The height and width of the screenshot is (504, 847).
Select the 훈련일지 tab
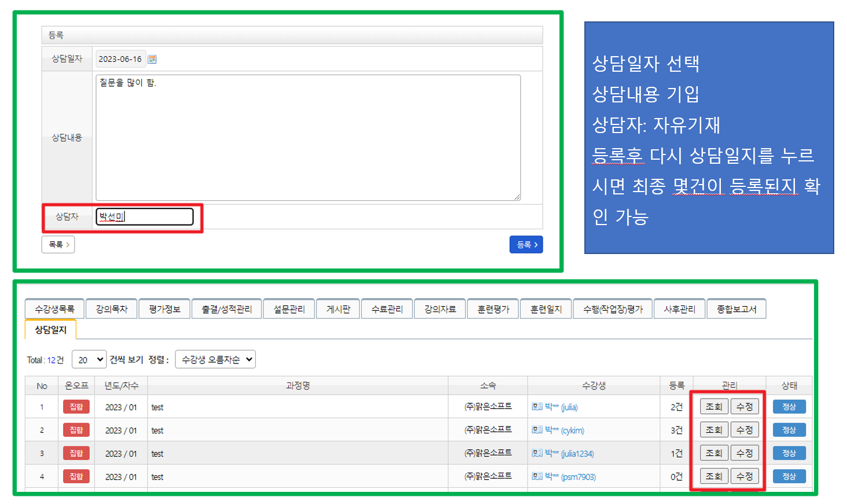(x=546, y=309)
